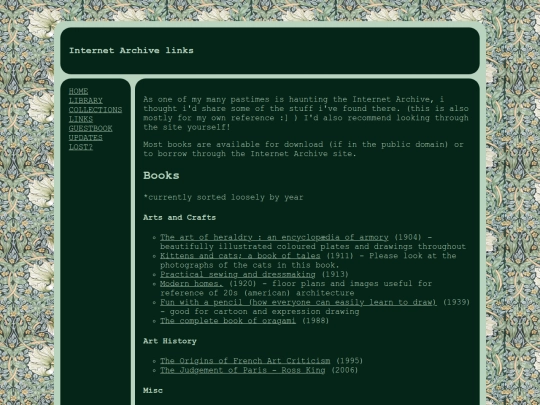Open 'The Judgement of Paris - Ross King'
This screenshot has width=540, height=405.
pyautogui.click(x=242, y=370)
